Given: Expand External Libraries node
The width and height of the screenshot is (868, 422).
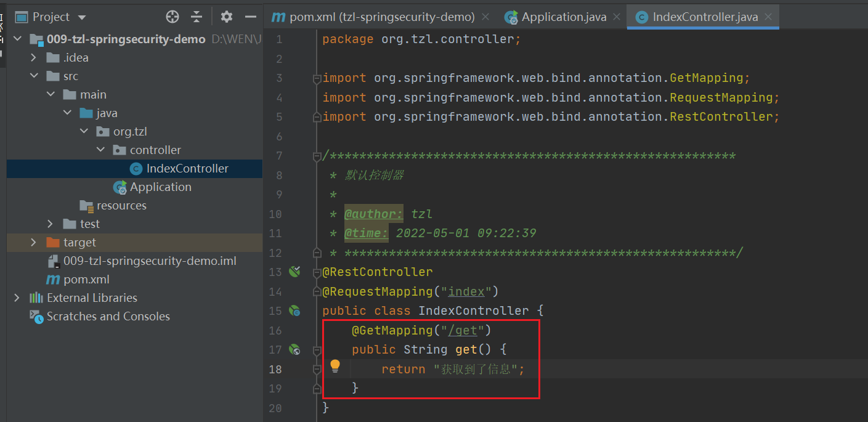Looking at the screenshot, I should 17,298.
